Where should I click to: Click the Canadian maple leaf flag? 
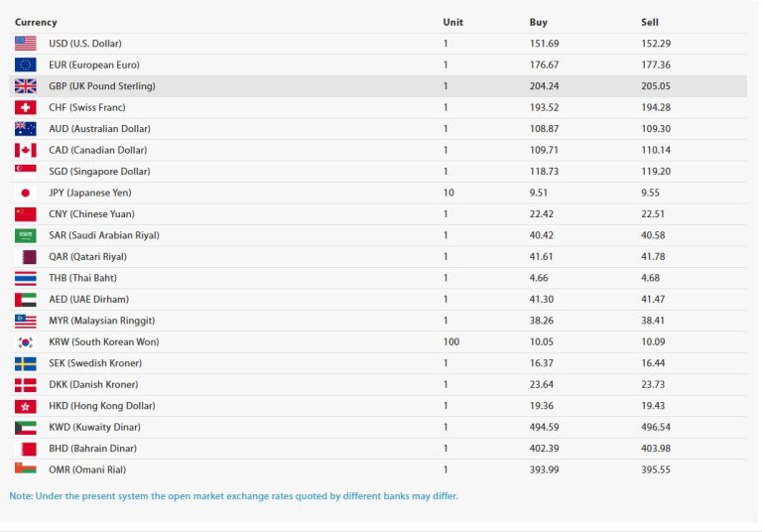point(25,150)
